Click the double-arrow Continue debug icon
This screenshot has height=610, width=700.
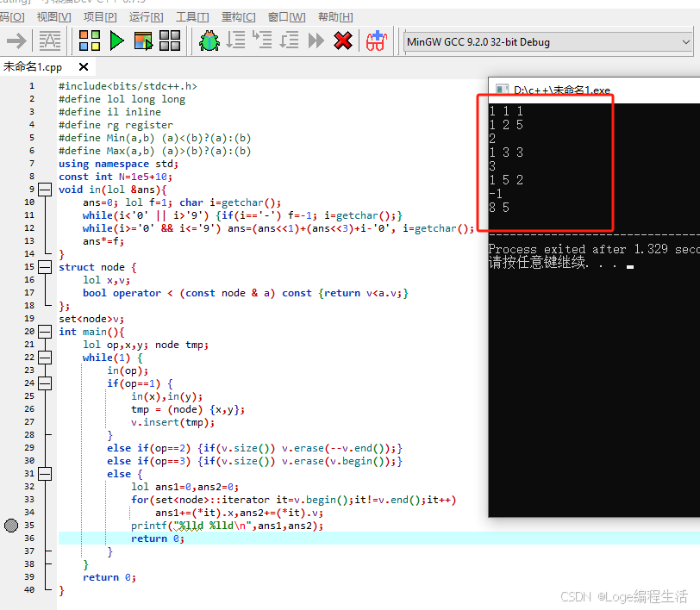[316, 41]
